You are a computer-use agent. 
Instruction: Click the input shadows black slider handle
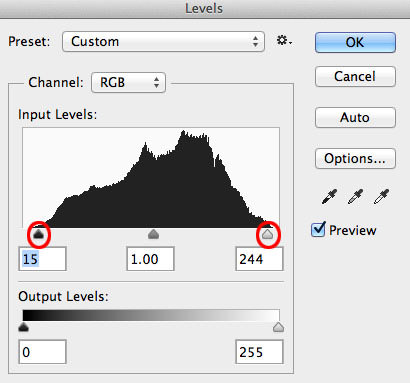(39, 234)
